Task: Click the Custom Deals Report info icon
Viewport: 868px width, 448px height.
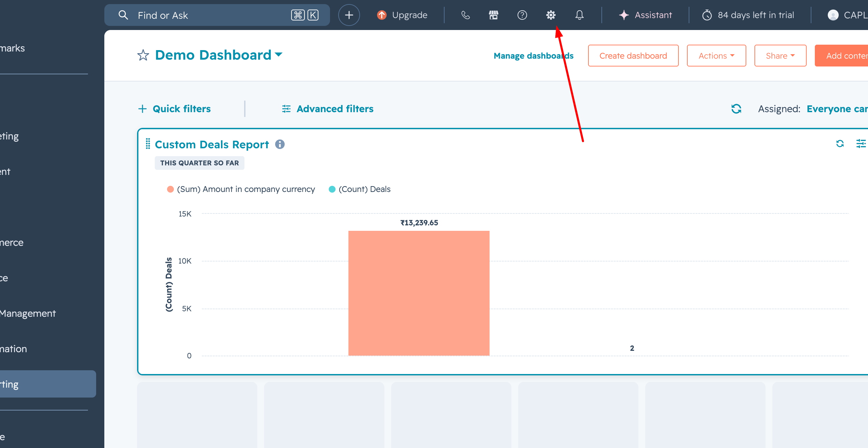Action: (280, 144)
